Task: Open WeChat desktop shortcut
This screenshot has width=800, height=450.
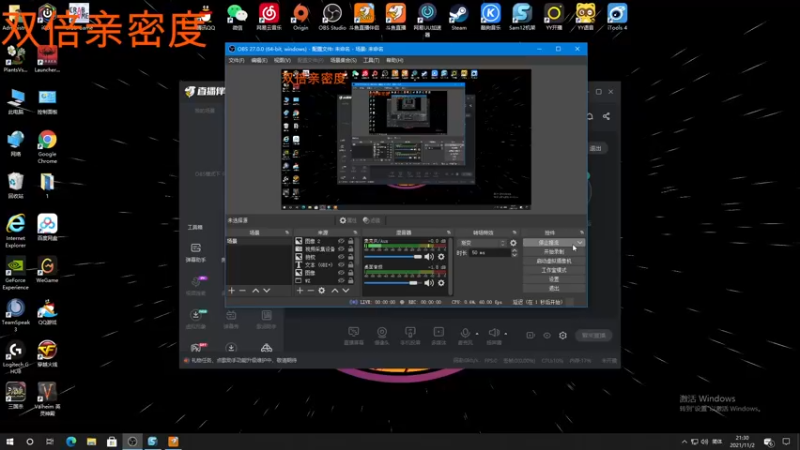Action: click(237, 17)
